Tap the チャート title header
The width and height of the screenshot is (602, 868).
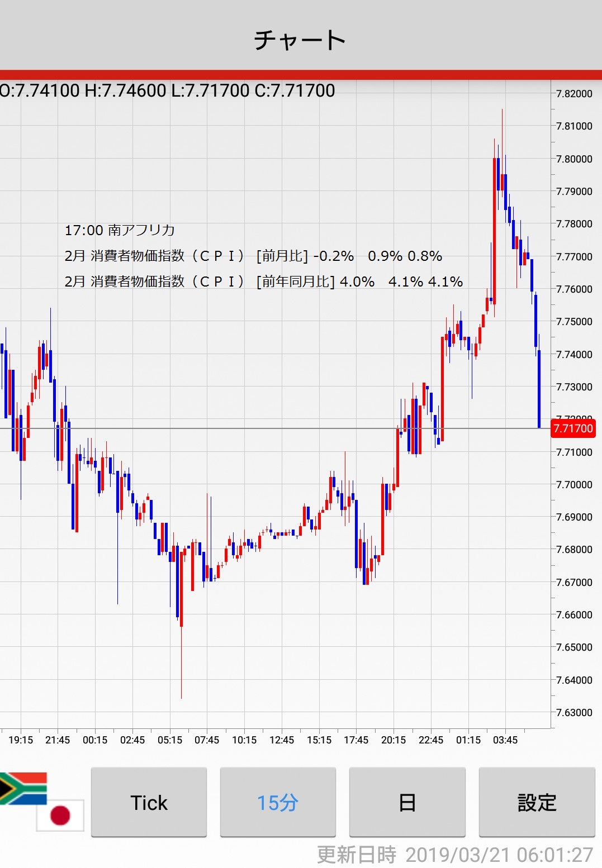point(301,40)
